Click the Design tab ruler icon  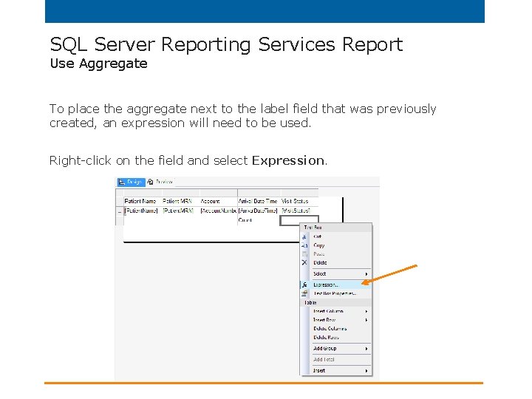pos(122,182)
